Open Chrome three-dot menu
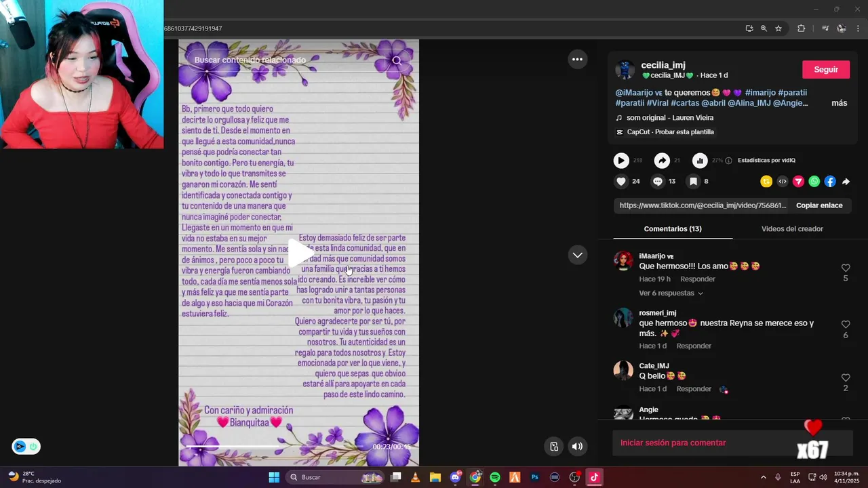Viewport: 868px width, 488px height. (x=858, y=28)
